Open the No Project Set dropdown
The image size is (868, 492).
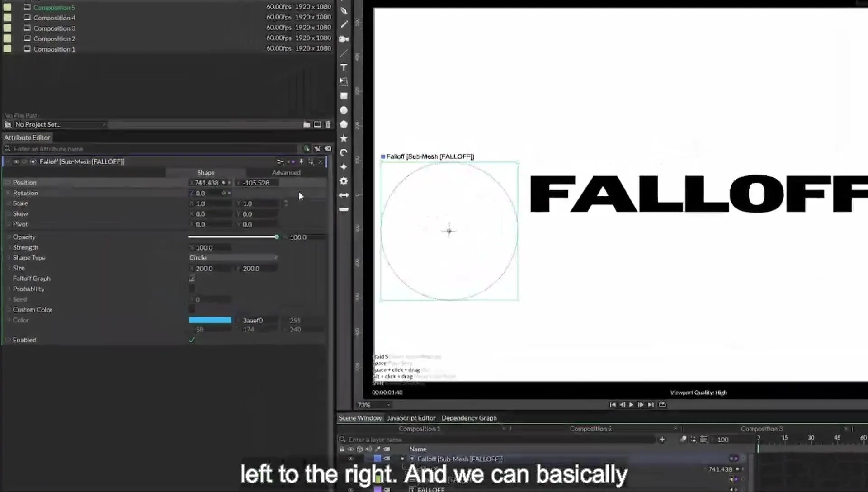point(60,124)
